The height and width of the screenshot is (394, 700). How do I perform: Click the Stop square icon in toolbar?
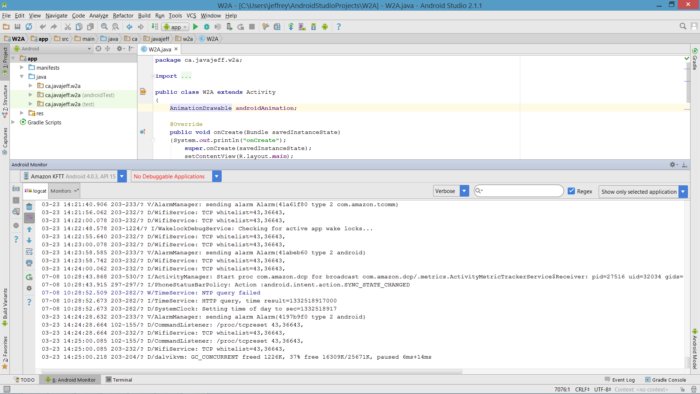[x=252, y=27]
